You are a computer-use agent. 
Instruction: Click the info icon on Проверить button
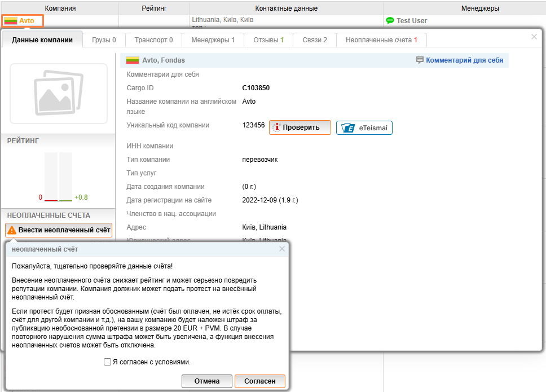click(276, 127)
